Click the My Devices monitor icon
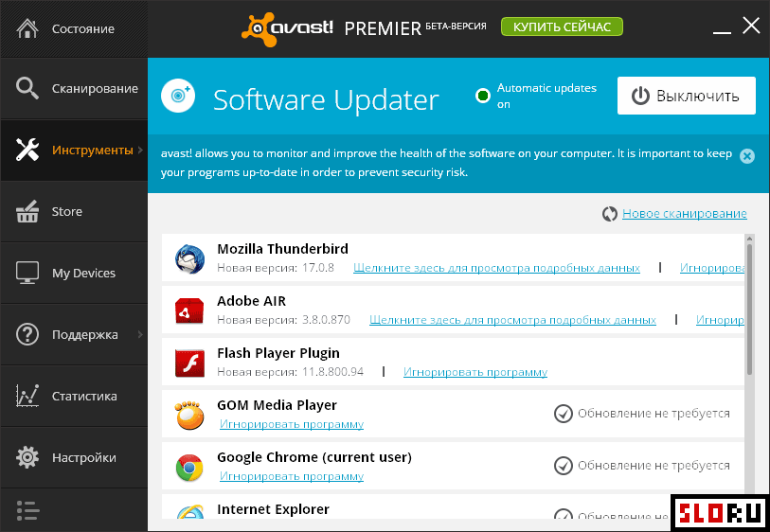 27,273
